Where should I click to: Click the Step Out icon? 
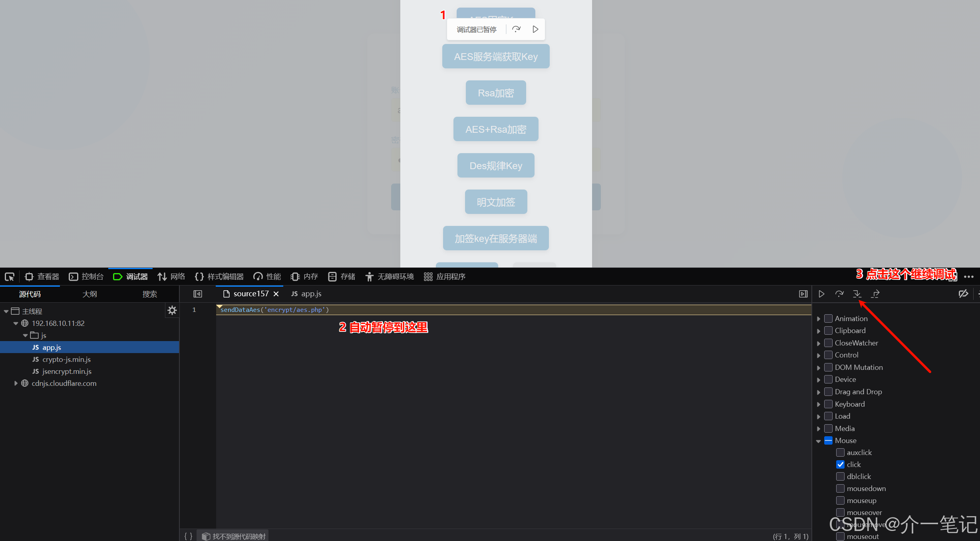click(x=875, y=294)
